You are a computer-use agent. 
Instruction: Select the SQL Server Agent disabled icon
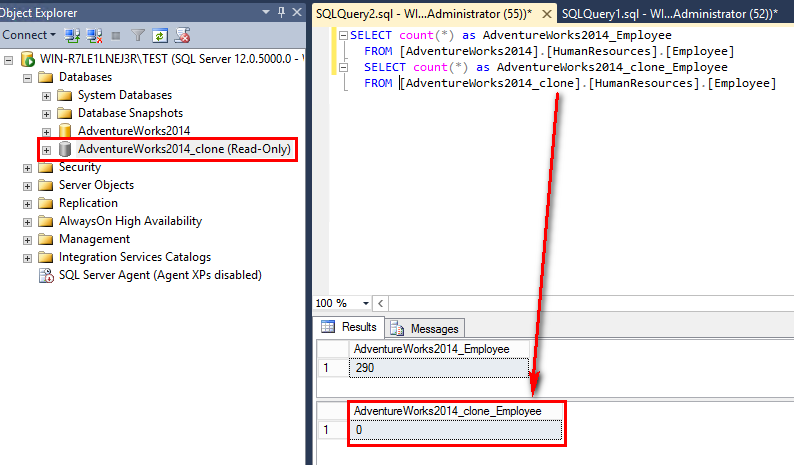pos(46,276)
